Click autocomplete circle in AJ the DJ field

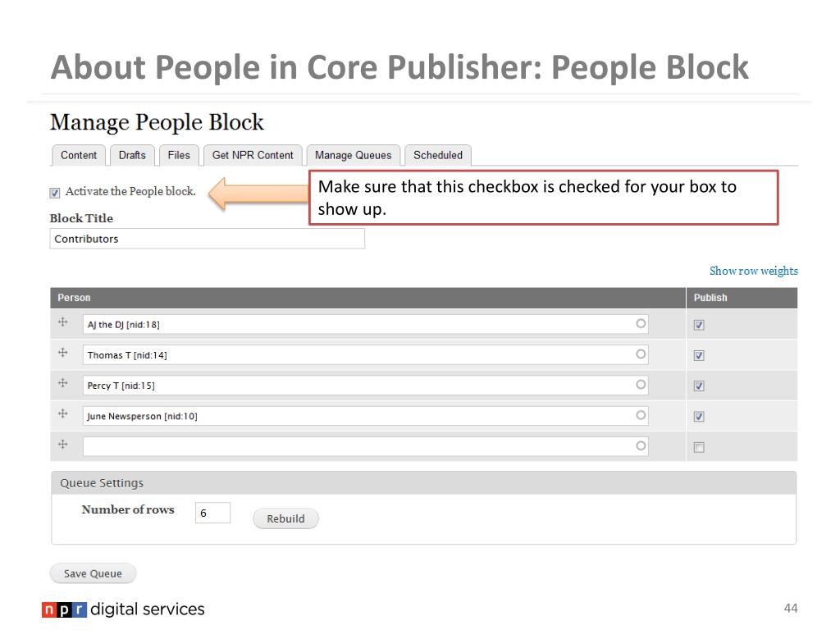click(641, 323)
